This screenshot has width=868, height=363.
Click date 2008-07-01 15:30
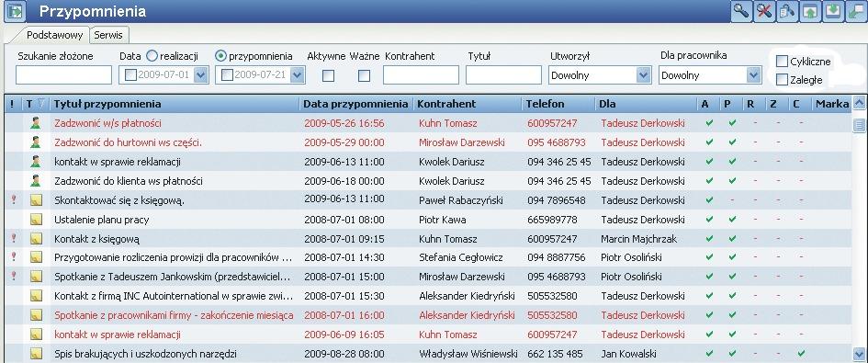pos(344,296)
